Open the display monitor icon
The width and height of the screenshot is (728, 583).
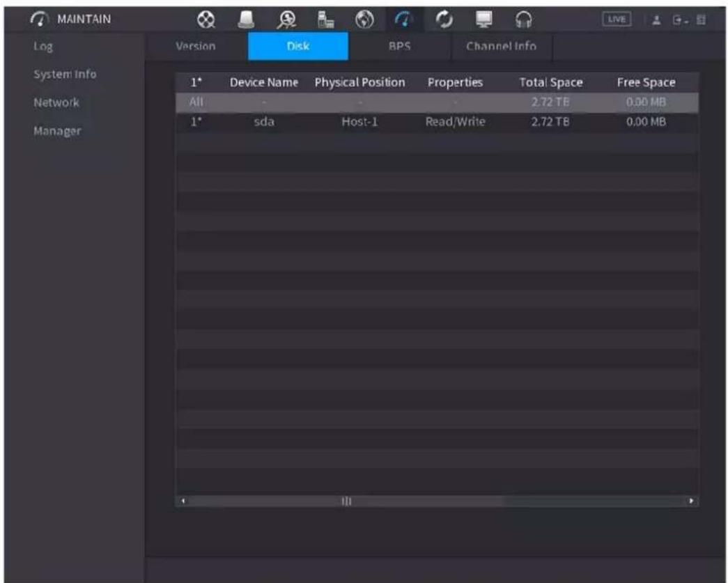[483, 20]
